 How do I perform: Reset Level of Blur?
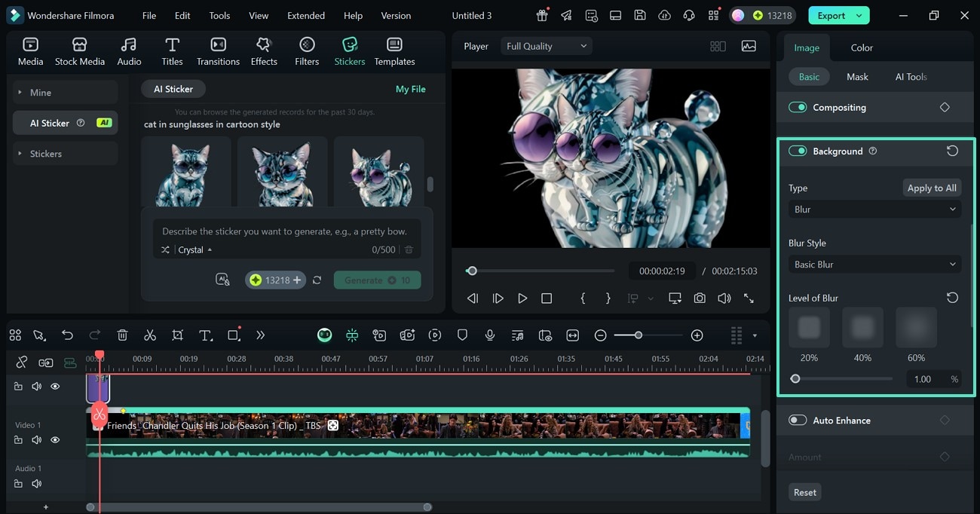[952, 298]
